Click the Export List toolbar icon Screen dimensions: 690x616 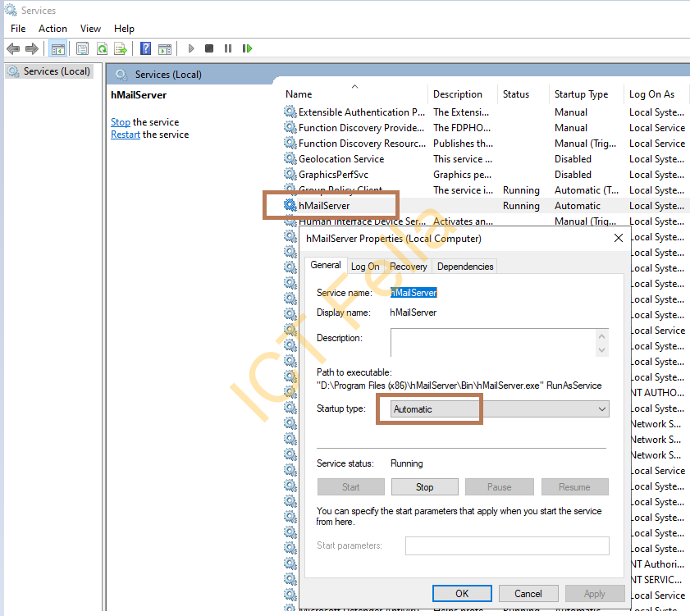(121, 48)
